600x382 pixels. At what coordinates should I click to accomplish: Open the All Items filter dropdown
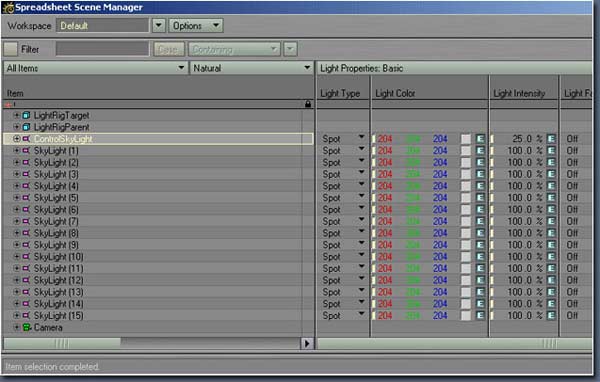tap(95, 68)
